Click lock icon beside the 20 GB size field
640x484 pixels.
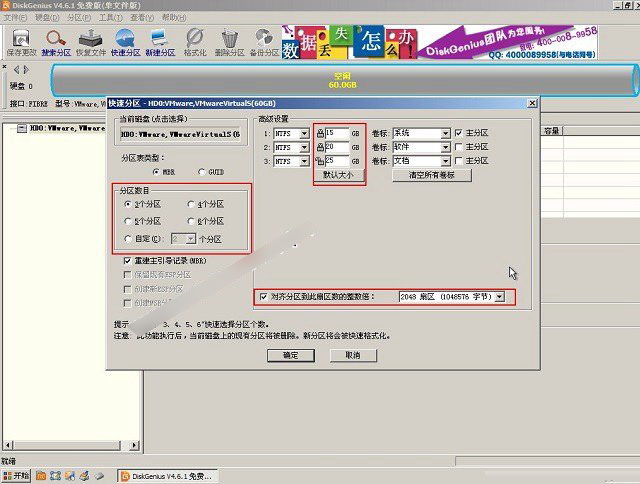pos(320,147)
